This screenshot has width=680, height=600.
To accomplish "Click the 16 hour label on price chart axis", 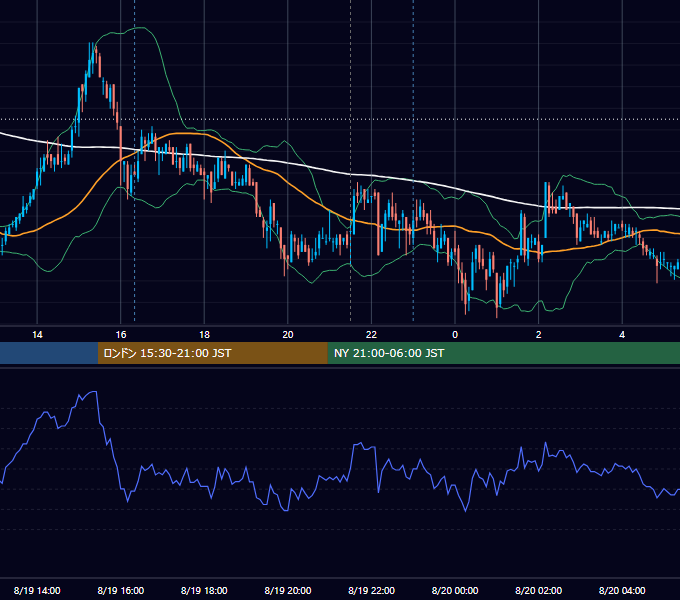I will pyautogui.click(x=121, y=335).
